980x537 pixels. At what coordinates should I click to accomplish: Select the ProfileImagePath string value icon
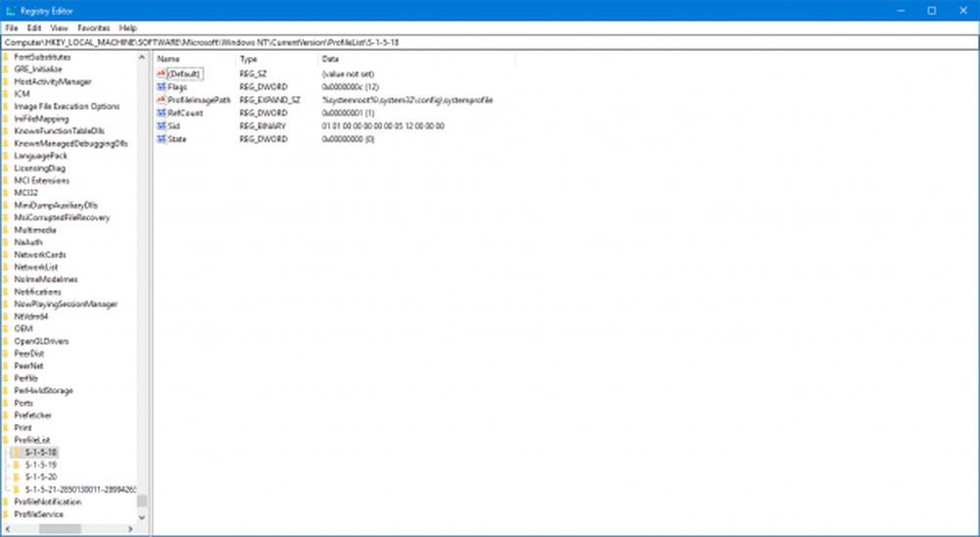[162, 100]
